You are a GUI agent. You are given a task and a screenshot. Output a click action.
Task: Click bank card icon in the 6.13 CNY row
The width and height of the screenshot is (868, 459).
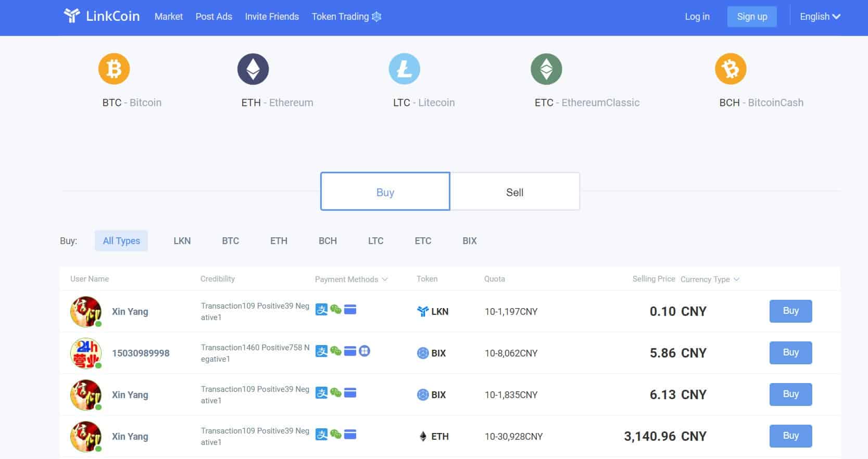click(x=350, y=393)
